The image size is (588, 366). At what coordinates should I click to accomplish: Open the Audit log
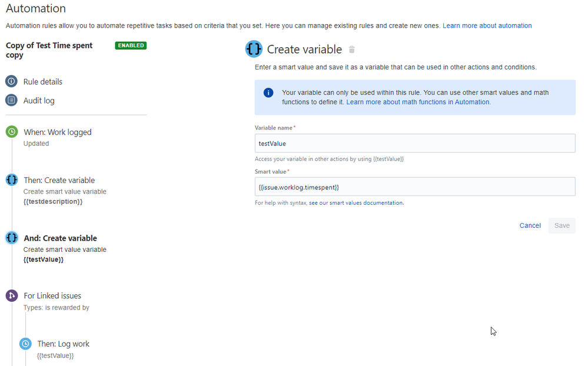pyautogui.click(x=39, y=101)
